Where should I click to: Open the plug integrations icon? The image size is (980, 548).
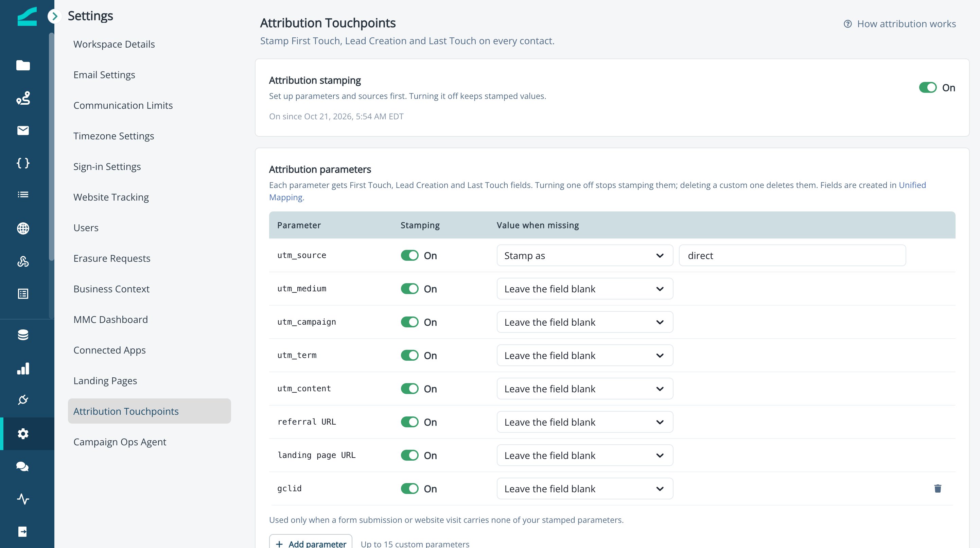pos(23,399)
